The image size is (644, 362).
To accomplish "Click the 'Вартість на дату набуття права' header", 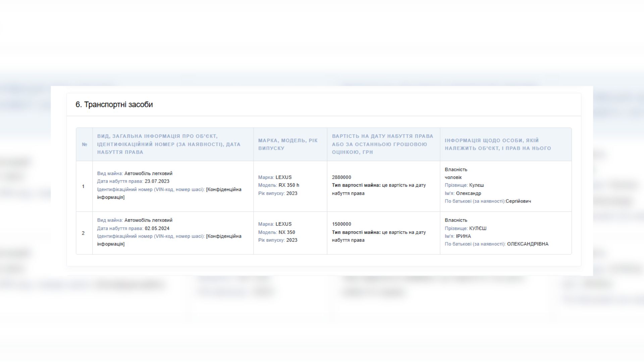I will coord(382,144).
